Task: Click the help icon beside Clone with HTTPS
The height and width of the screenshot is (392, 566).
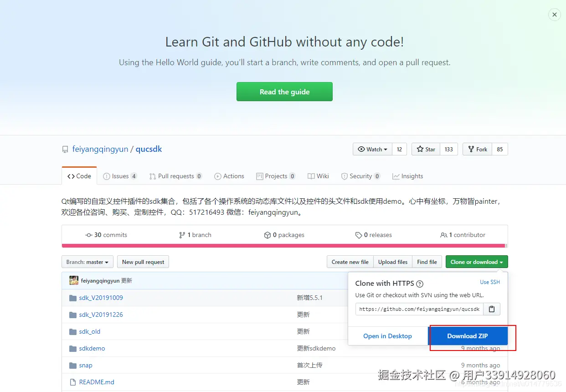Action: 420,284
